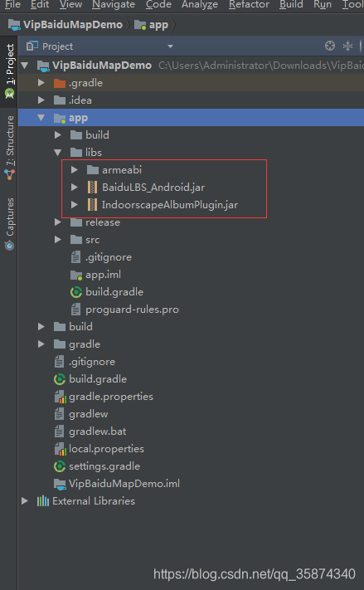Open the Build menu

(x=291, y=4)
